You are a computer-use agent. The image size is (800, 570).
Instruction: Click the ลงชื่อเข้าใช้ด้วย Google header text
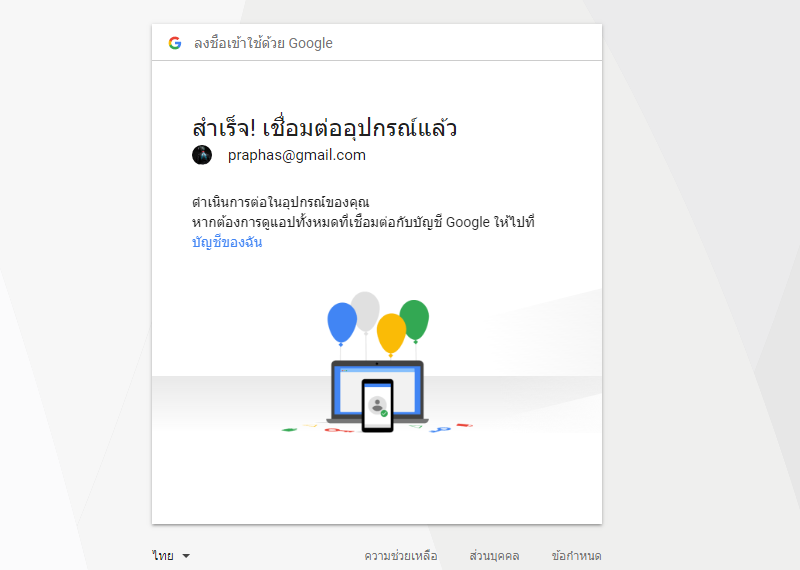(x=263, y=43)
